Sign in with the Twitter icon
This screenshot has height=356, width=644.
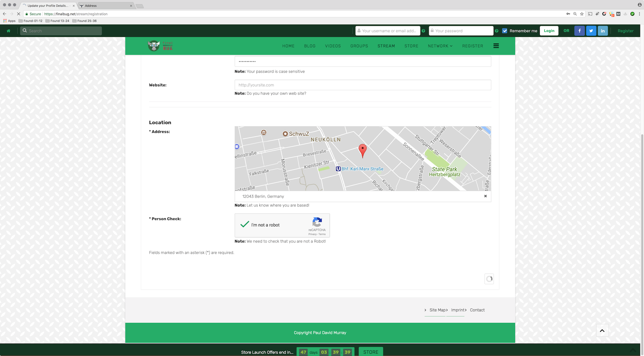pos(591,31)
